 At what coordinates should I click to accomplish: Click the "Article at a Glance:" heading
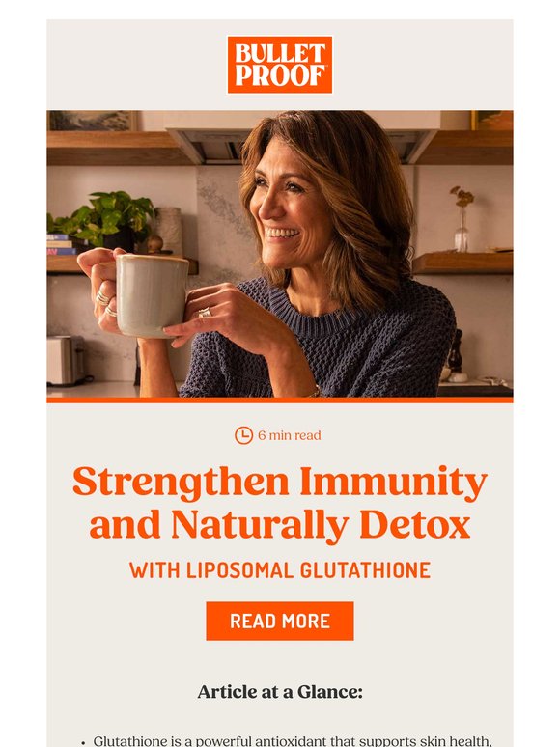pyautogui.click(x=280, y=692)
